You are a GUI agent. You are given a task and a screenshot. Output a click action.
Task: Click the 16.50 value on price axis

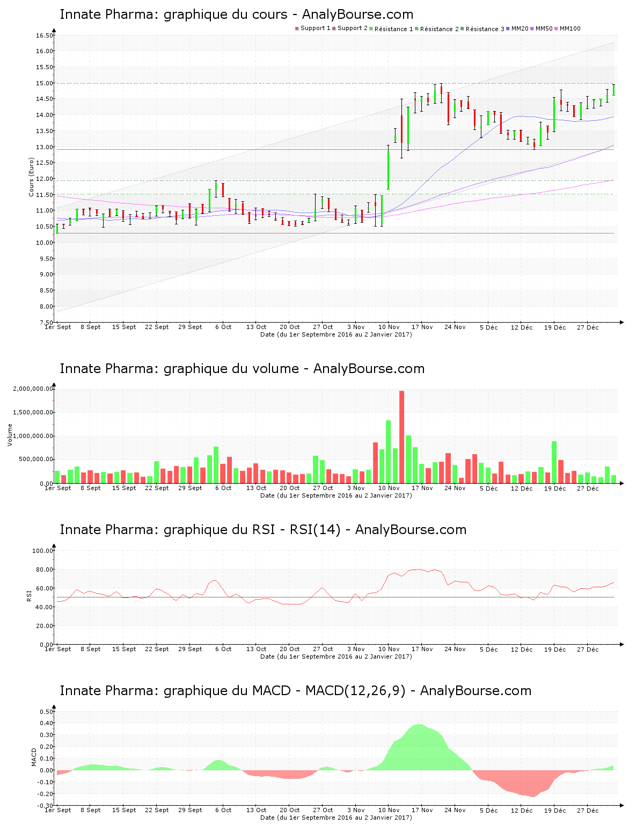coord(44,35)
